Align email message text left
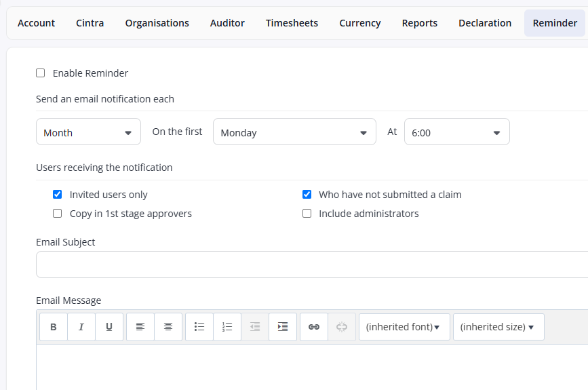The image size is (588, 390). 140,327
